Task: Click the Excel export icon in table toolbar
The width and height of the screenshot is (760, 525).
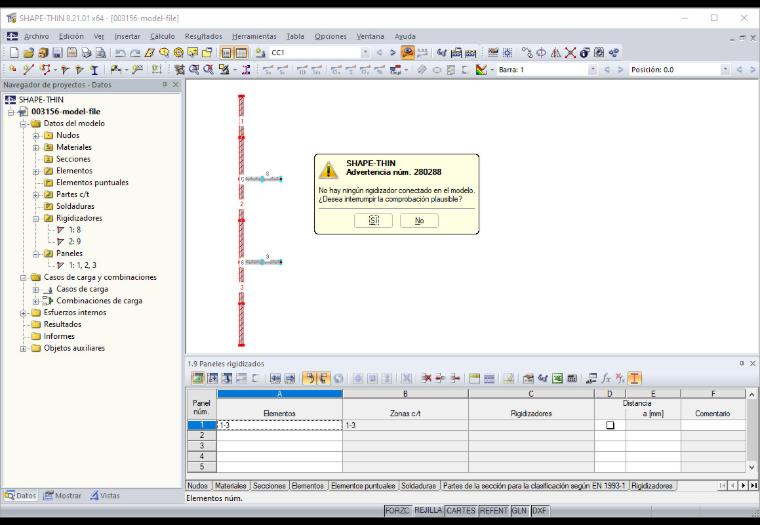Action: click(557, 379)
